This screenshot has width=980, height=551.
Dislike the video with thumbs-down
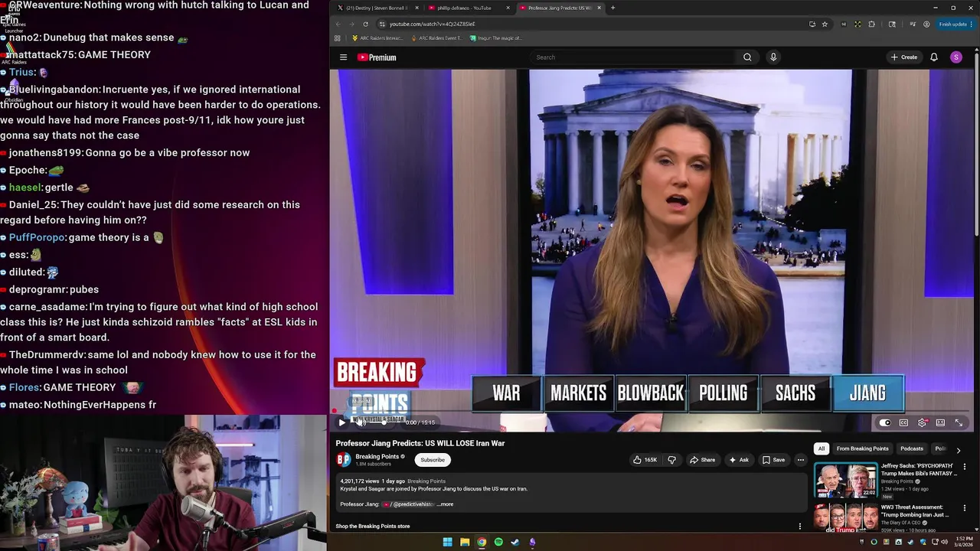[671, 460]
